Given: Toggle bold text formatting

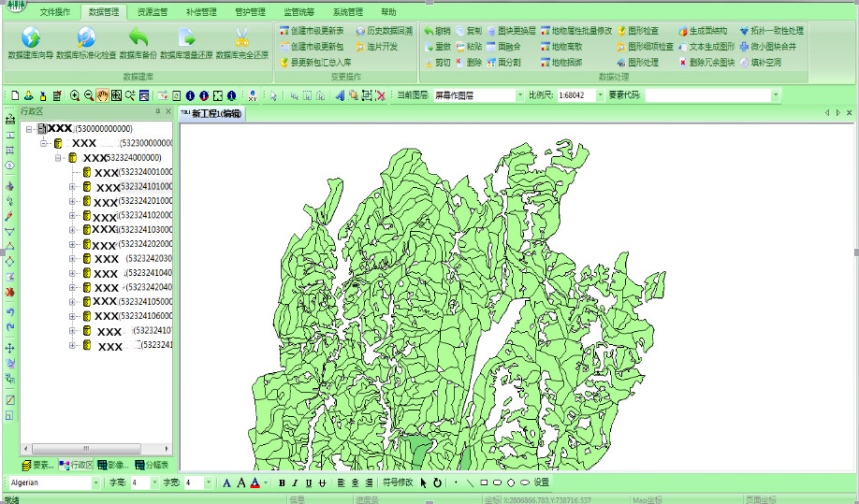Looking at the screenshot, I should (x=282, y=483).
